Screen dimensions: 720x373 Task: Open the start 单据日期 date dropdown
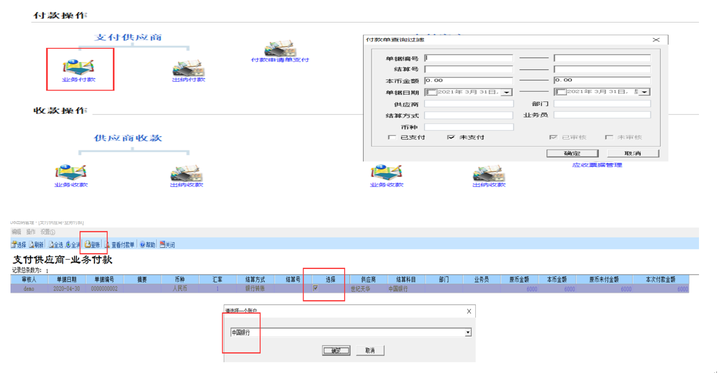506,92
